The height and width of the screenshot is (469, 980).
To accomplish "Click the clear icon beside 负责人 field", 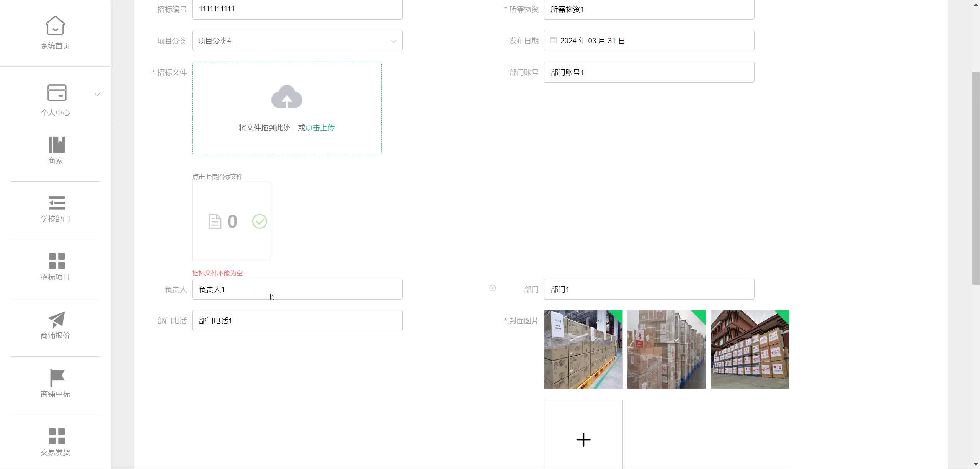I will tap(493, 288).
